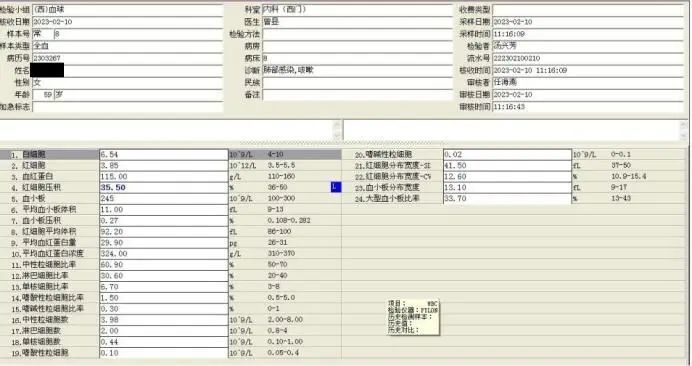This screenshot has width=692, height=366.
Task: Click the 核收日期 field with 2023-02-10
Action: point(128,22)
